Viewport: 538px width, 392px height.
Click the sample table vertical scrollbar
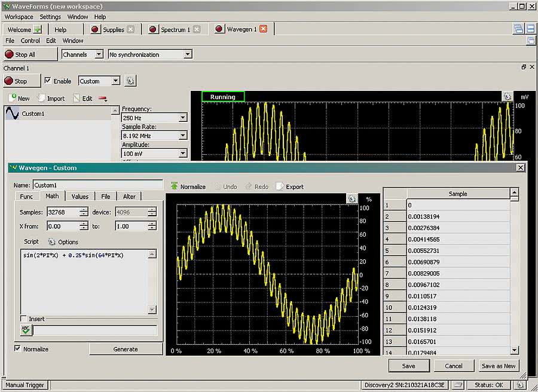(514, 269)
